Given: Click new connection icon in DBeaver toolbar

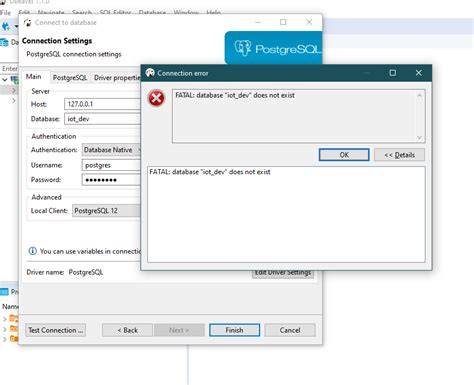Looking at the screenshot, I should tap(6, 26).
